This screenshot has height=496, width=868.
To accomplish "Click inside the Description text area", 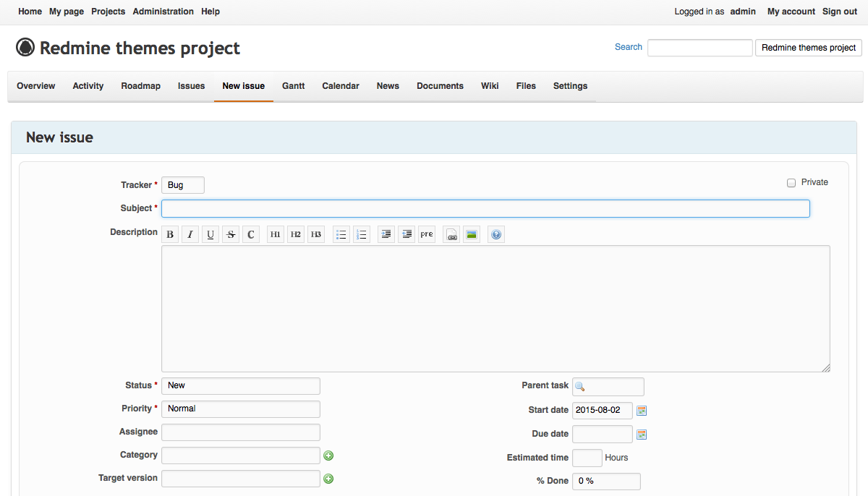I will pyautogui.click(x=495, y=309).
